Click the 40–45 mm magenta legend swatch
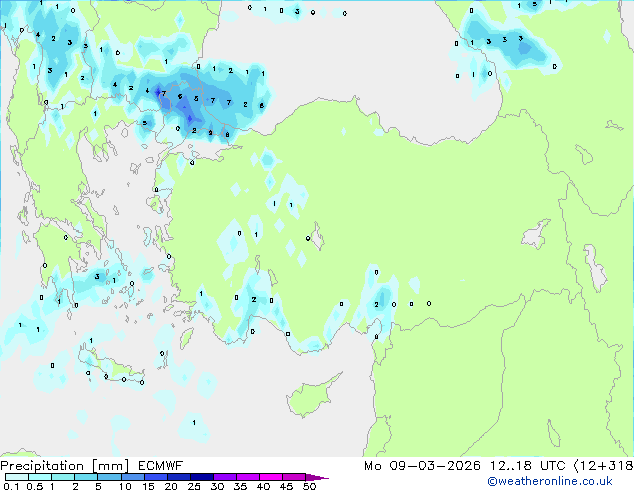 271,477
